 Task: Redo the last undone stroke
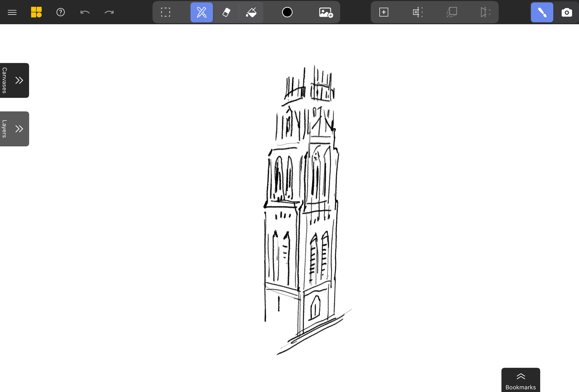[109, 12]
